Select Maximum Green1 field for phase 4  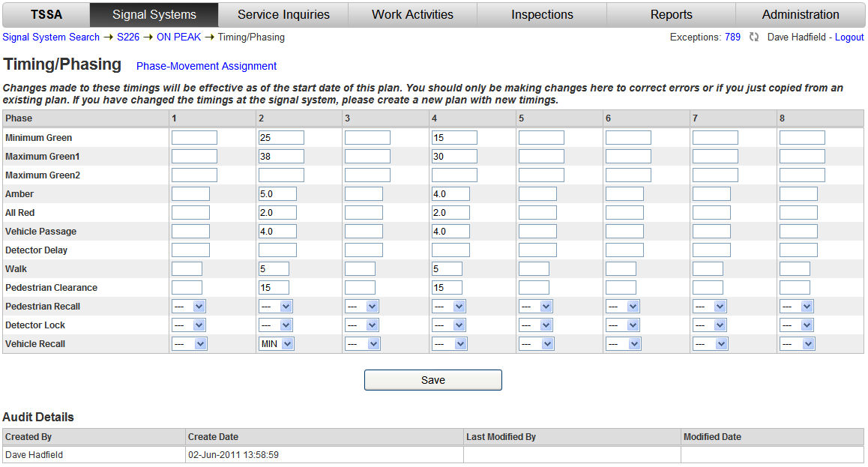454,157
